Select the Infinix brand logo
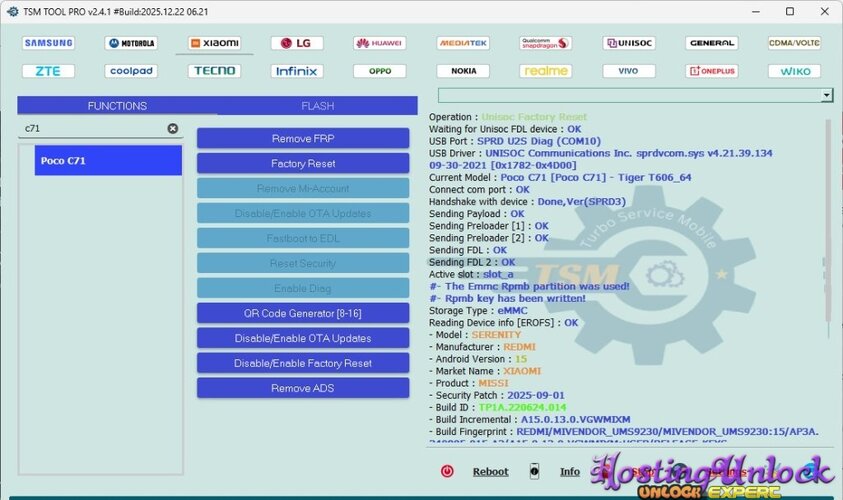Viewport: 843px width, 500px height. (x=297, y=71)
